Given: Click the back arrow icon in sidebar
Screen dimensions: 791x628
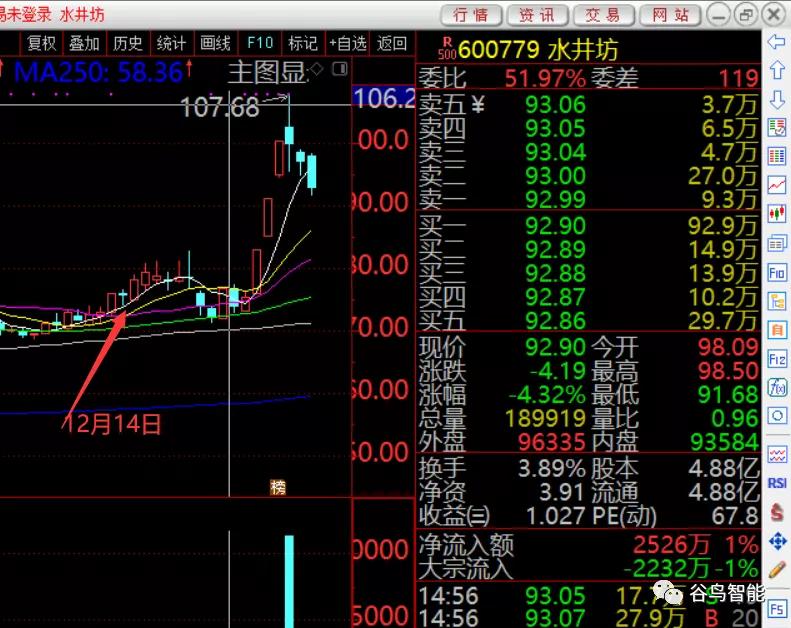Looking at the screenshot, I should [x=777, y=41].
